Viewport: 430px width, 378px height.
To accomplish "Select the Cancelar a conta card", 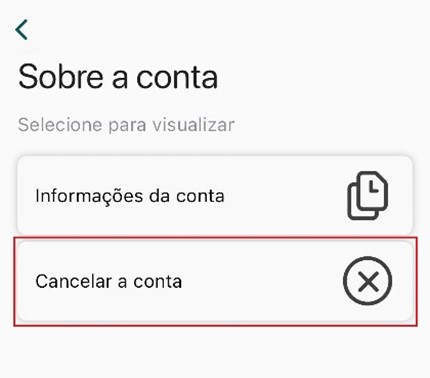I will point(215,281).
